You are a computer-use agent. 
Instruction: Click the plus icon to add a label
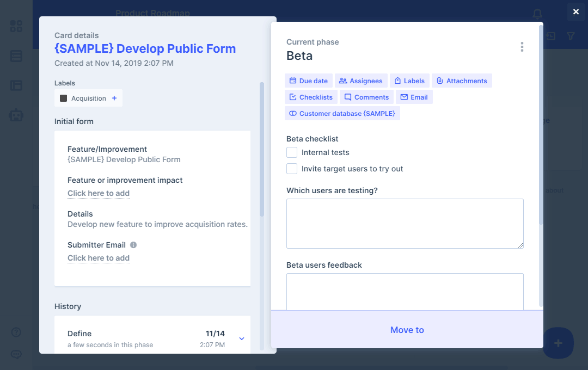coord(114,98)
